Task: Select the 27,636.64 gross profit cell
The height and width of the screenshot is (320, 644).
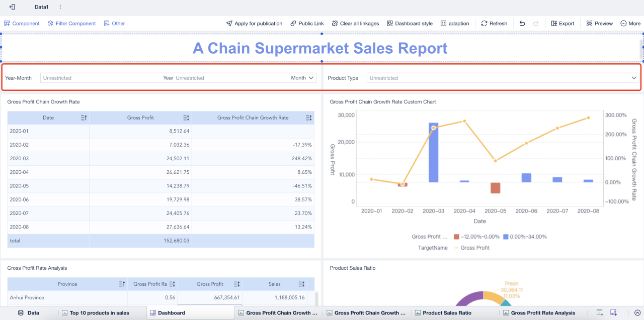Action: [x=140, y=227]
